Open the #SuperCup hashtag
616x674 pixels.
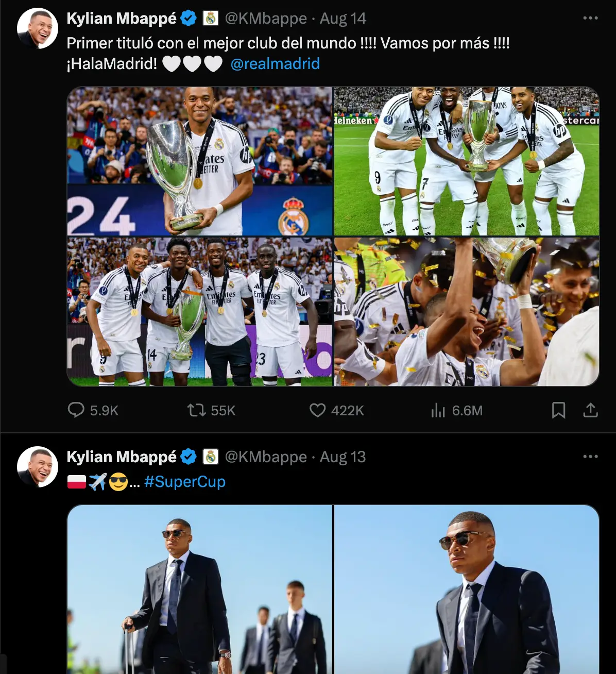point(185,482)
